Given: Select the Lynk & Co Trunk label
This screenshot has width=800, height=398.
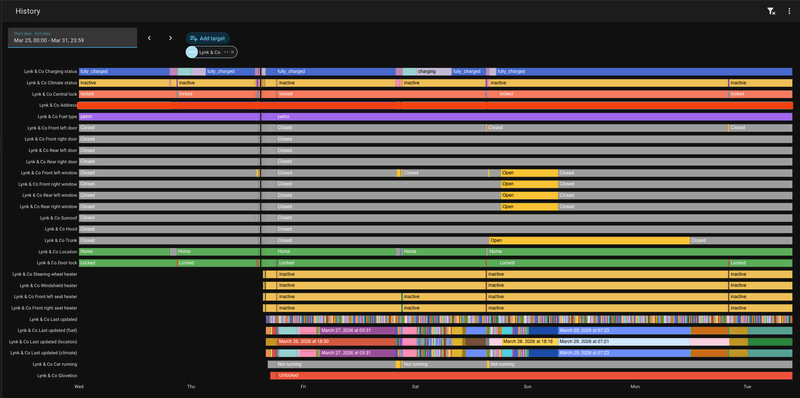Looking at the screenshot, I should pos(61,240).
